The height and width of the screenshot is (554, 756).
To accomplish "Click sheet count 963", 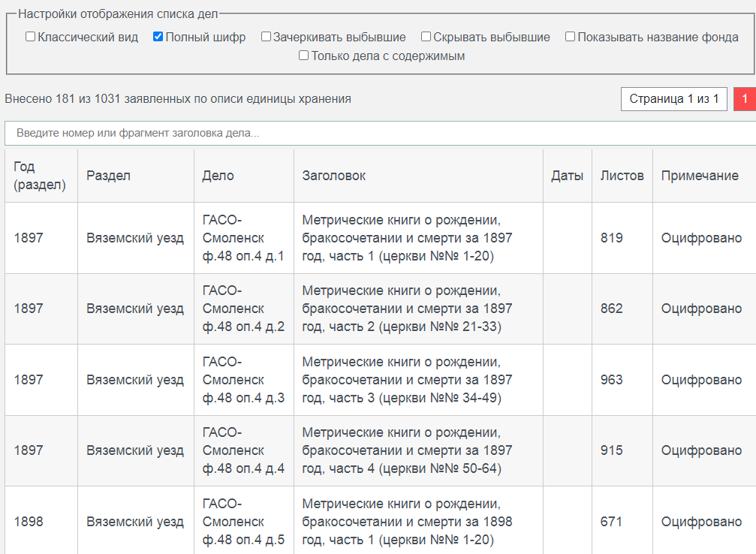I will point(611,379).
